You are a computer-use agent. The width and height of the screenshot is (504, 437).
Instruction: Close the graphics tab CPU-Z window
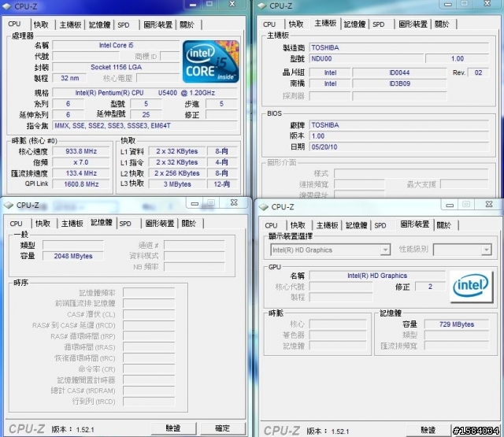(489, 205)
